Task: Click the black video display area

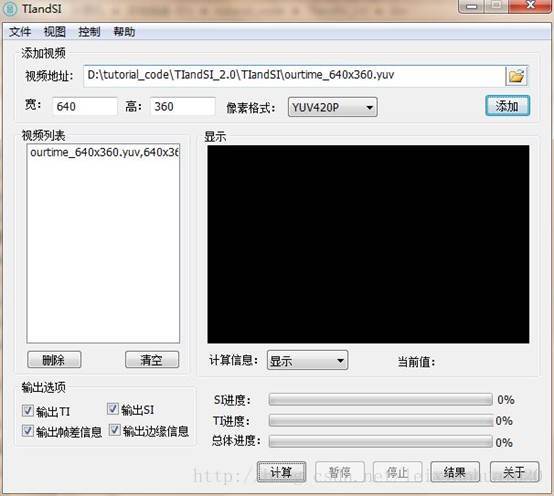Action: click(x=368, y=244)
